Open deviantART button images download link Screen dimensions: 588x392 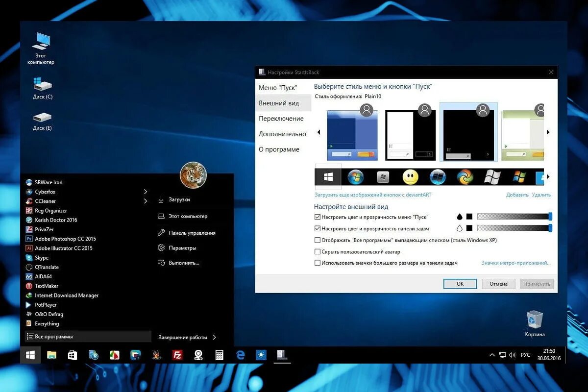click(x=373, y=195)
